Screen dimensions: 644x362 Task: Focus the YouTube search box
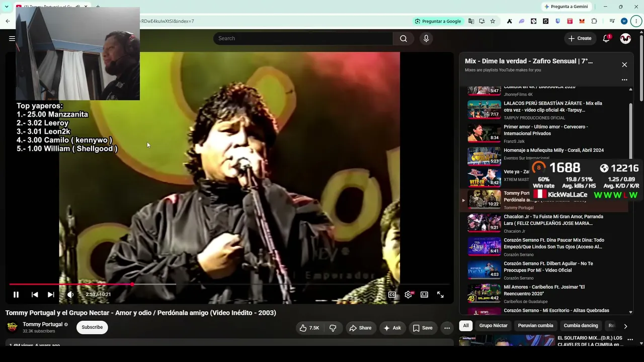coord(303,38)
